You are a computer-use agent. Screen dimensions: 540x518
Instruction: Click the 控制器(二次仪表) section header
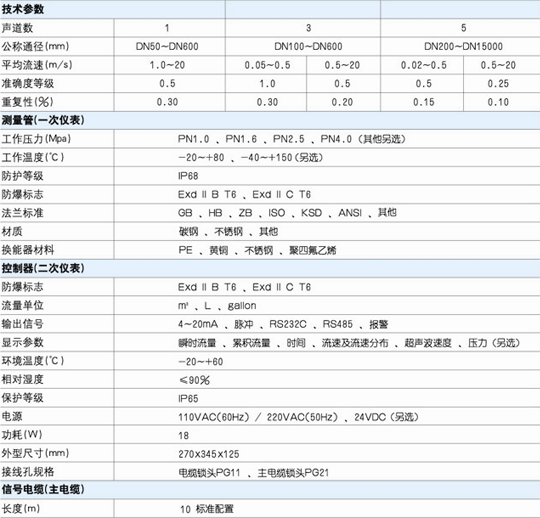click(43, 268)
